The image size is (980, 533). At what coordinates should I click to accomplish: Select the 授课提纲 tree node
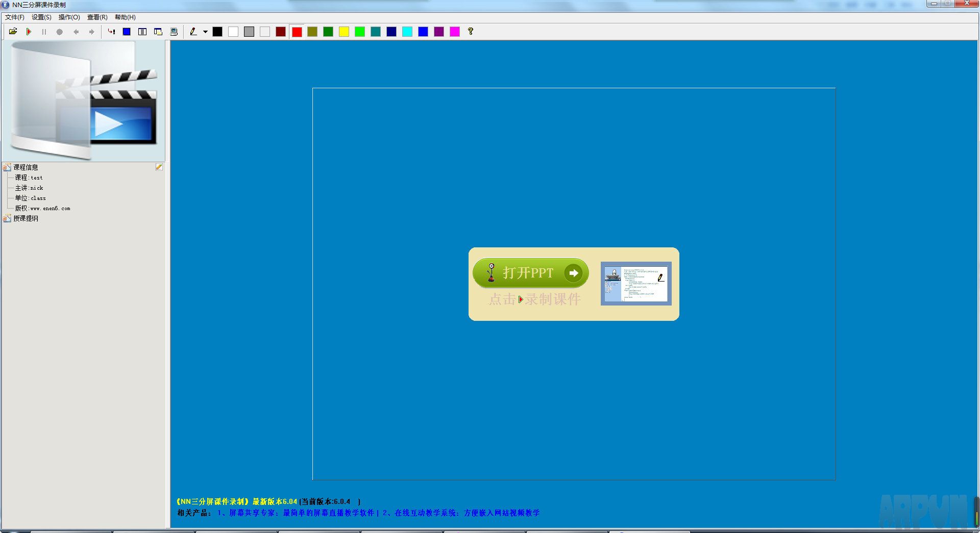click(x=26, y=218)
